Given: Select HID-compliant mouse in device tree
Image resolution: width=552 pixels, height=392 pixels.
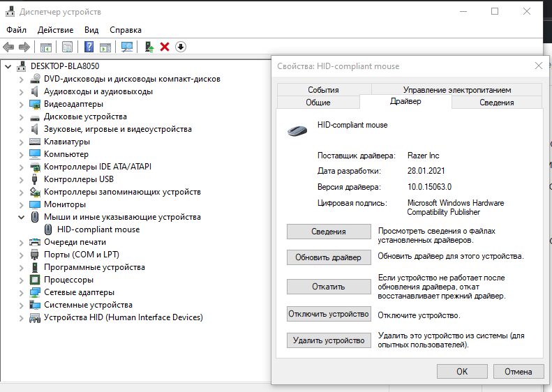Looking at the screenshot, I should pos(98,229).
